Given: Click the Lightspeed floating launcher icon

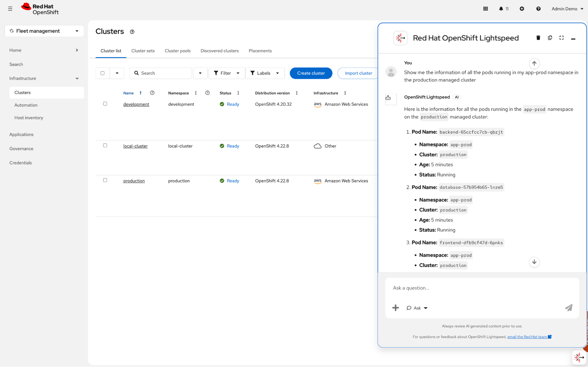Looking at the screenshot, I should pos(579,358).
